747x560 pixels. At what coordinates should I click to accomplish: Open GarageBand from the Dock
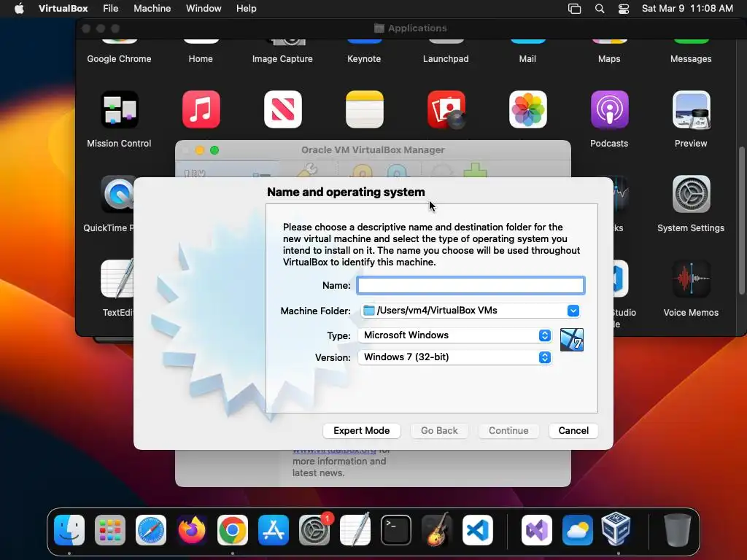coord(437,530)
